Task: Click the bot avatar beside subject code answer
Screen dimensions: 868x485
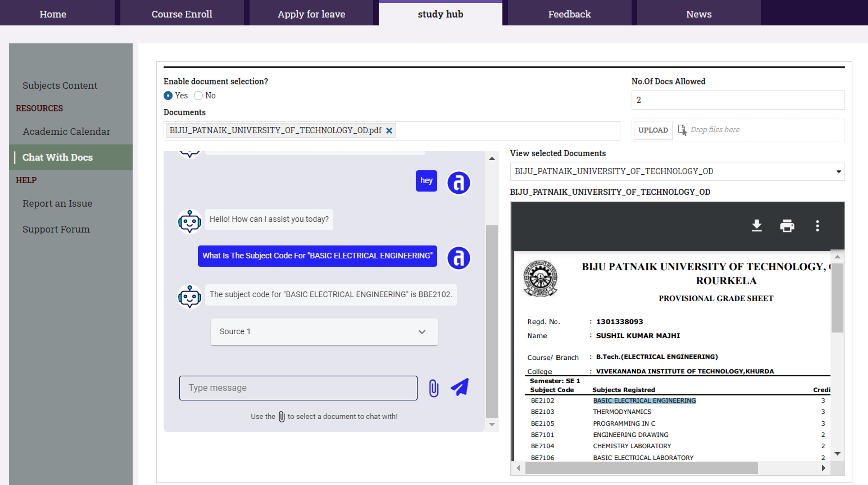Action: (x=190, y=297)
